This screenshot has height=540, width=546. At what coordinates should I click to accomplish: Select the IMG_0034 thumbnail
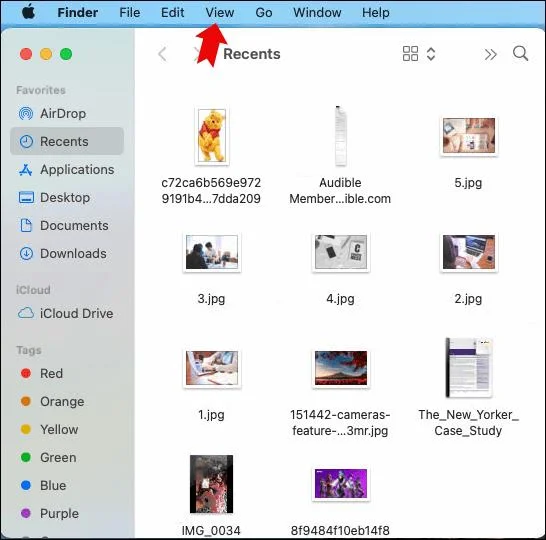pos(211,484)
